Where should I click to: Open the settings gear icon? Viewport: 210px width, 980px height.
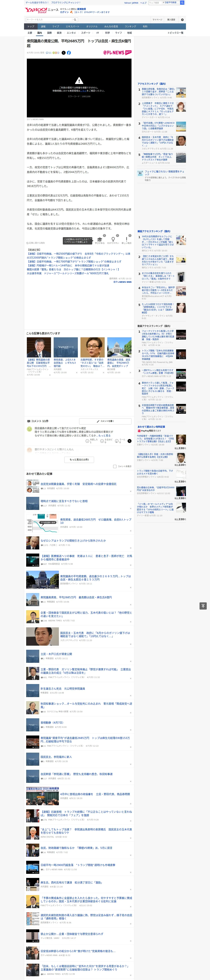[x=182, y=20]
